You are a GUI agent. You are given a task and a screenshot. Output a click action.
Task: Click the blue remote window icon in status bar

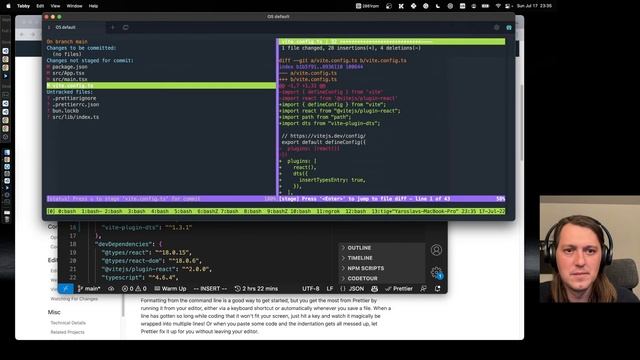click(66, 289)
